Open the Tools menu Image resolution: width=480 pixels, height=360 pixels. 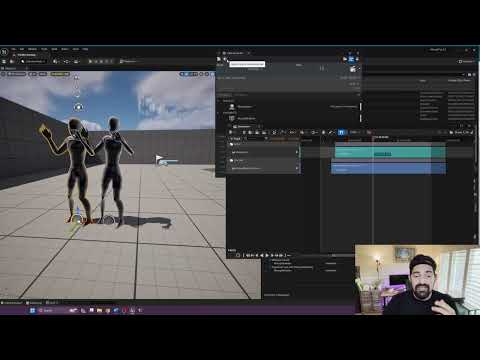[x=44, y=49]
